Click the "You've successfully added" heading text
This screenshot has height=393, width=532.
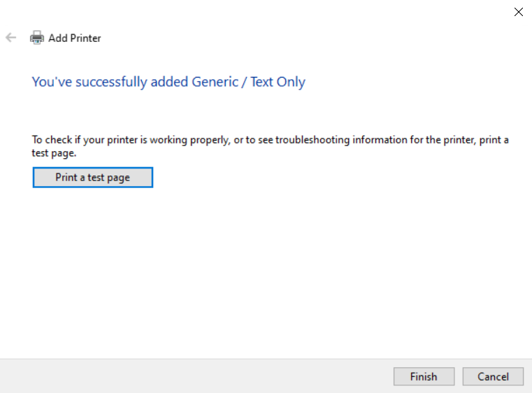tap(110, 82)
